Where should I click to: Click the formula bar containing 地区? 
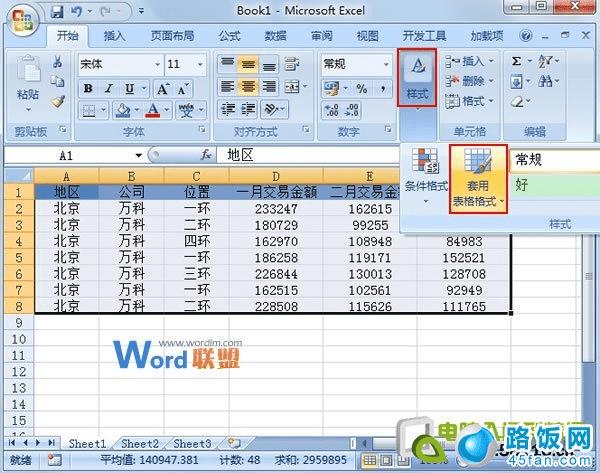tap(308, 155)
